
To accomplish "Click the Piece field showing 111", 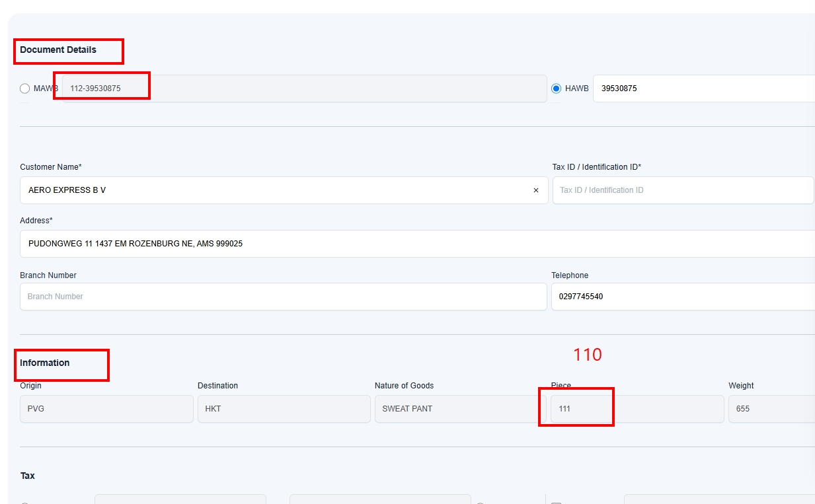I will 637,409.
